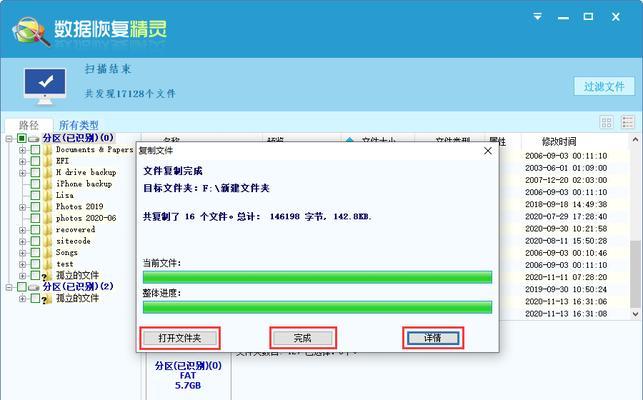Check the EFI folder checkbox
This screenshot has width=643, height=400.
pos(35,161)
